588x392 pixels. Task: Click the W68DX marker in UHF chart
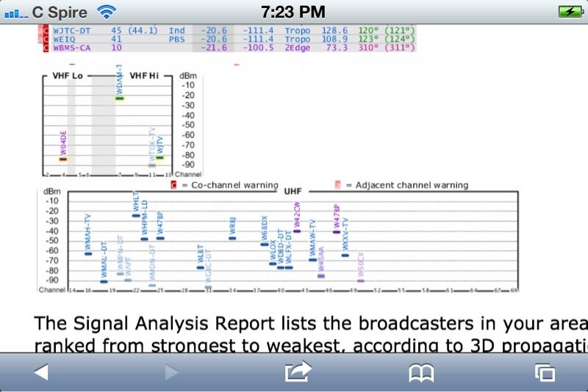[x=265, y=244]
